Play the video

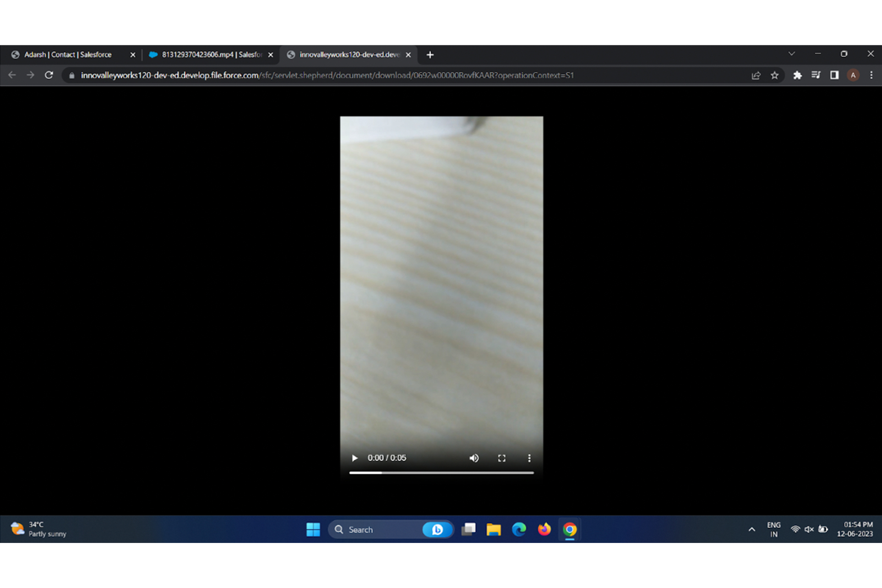pos(354,458)
